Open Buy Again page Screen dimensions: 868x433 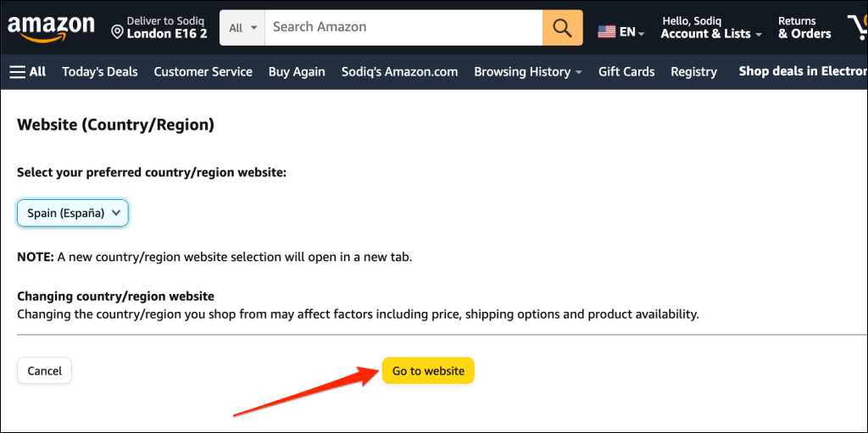(297, 72)
